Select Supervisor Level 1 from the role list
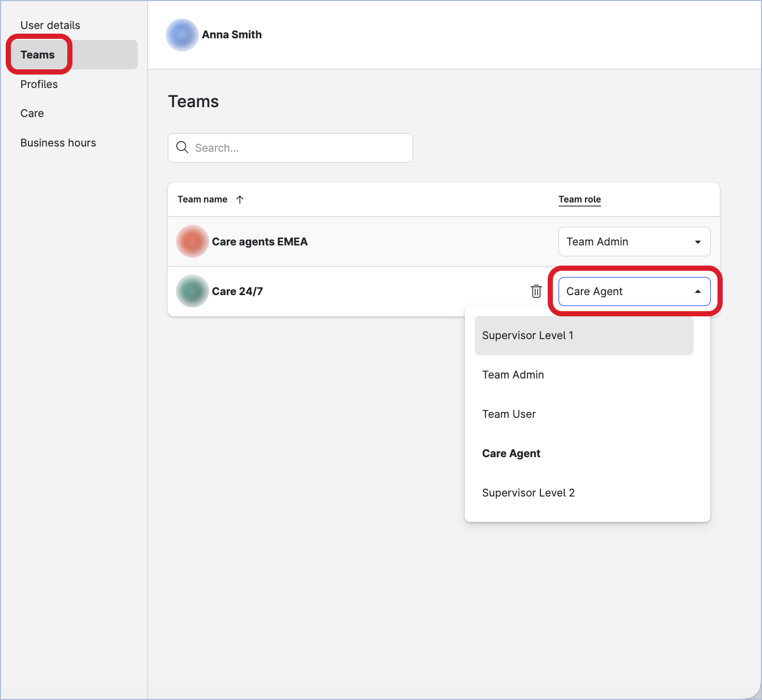This screenshot has width=762, height=700. [x=527, y=335]
